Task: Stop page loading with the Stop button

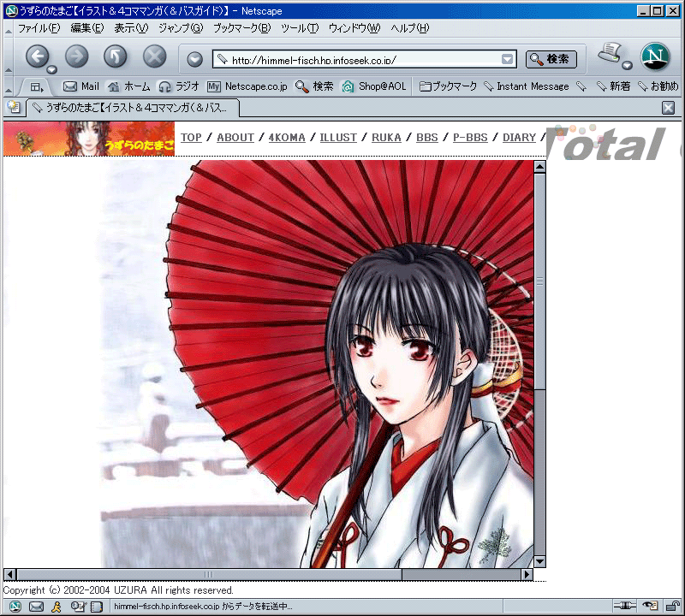Action: click(155, 56)
